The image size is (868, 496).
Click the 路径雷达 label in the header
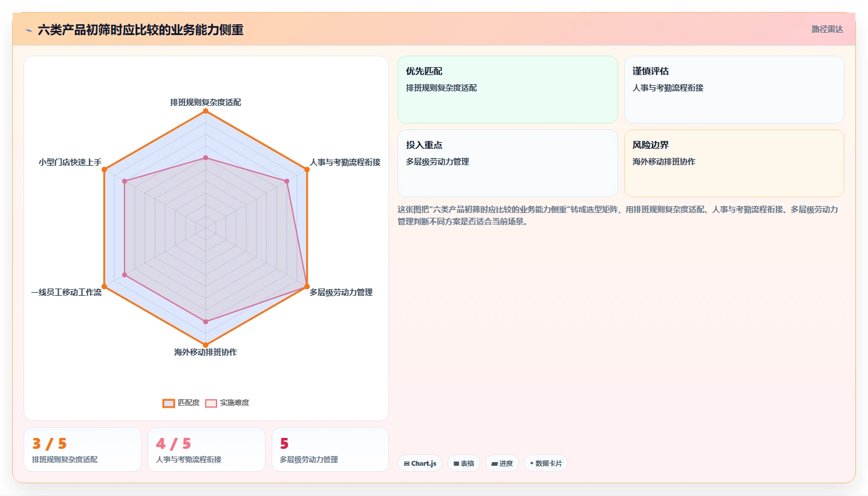tap(827, 29)
